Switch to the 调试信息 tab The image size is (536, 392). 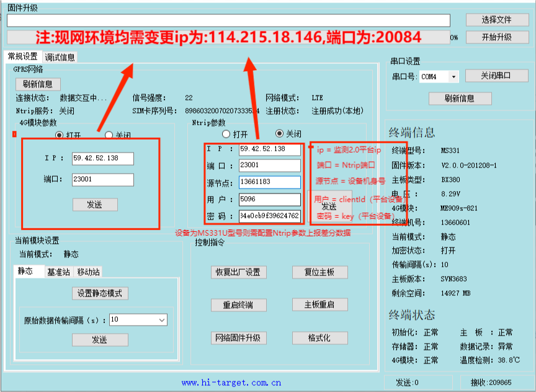coord(60,57)
